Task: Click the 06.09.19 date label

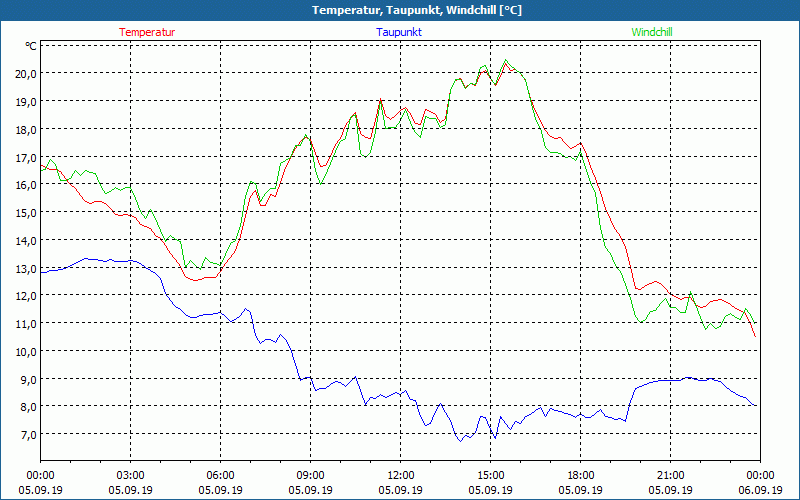Action: [x=761, y=490]
